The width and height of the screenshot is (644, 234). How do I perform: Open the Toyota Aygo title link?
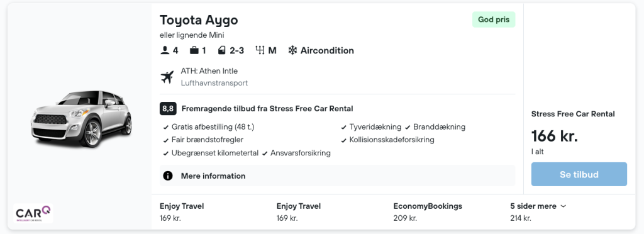[x=199, y=20]
